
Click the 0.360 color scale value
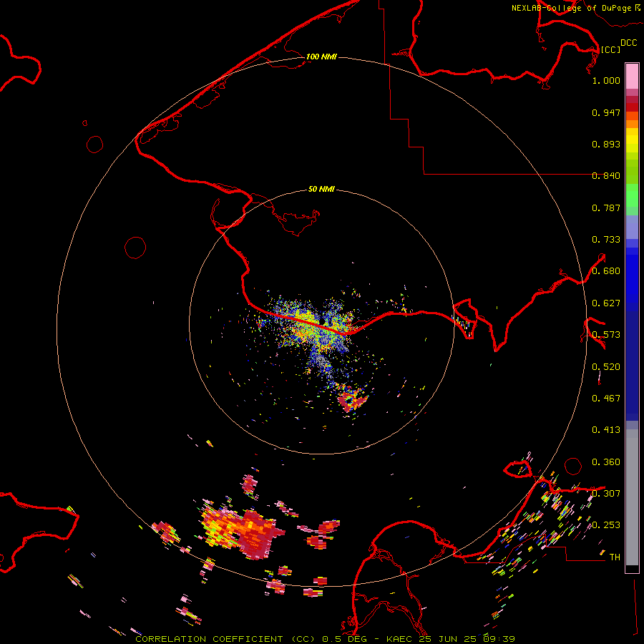606,462
